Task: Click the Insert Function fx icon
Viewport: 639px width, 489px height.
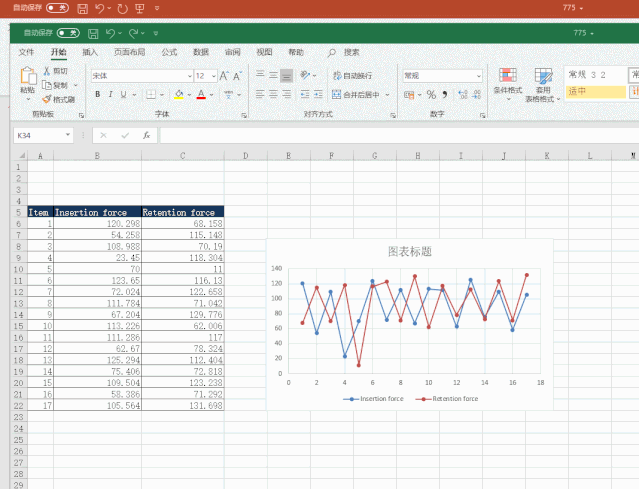Action: coord(147,135)
